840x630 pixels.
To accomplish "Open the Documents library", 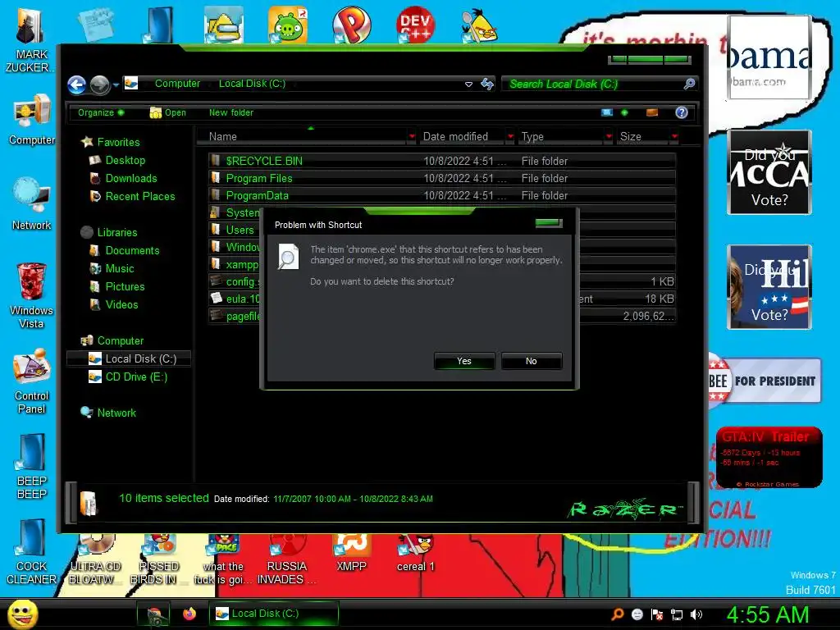I will pos(125,251).
